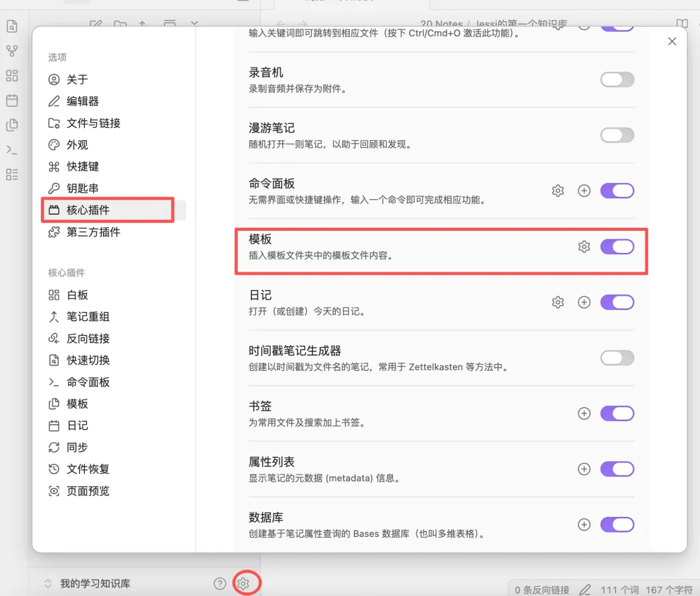Screen dimensions: 700x596
Task: Click plus icon for 书签 hotkey
Action: tap(584, 414)
